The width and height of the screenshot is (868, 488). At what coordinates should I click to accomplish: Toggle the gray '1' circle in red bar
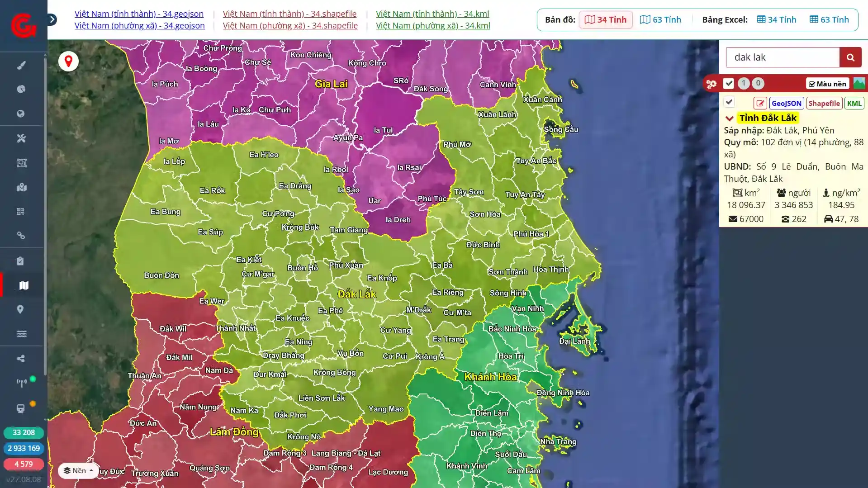point(744,83)
